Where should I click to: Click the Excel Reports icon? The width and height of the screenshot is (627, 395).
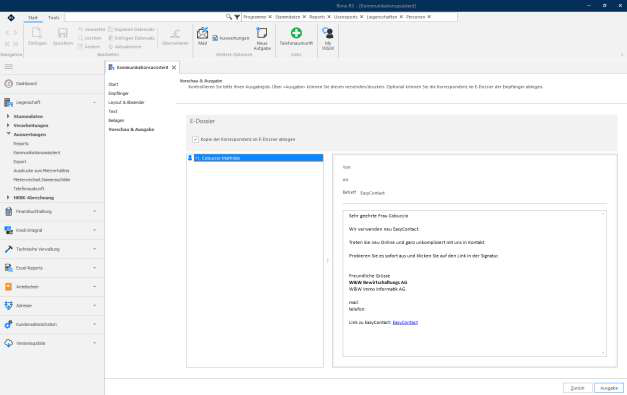[x=8, y=268]
